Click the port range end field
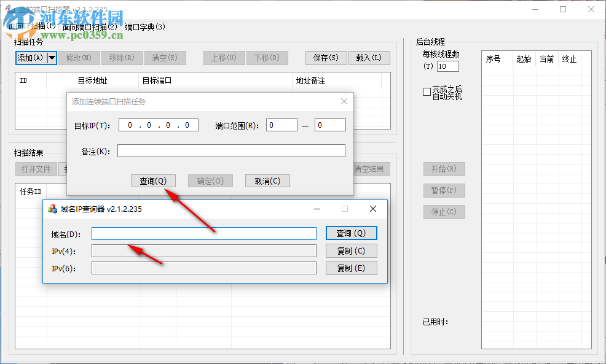Viewport: 606px width, 364px height. tap(330, 125)
